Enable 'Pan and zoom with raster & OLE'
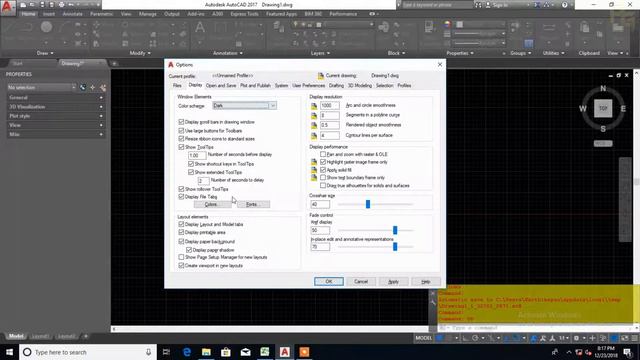The height and width of the screenshot is (360, 640). coord(323,154)
